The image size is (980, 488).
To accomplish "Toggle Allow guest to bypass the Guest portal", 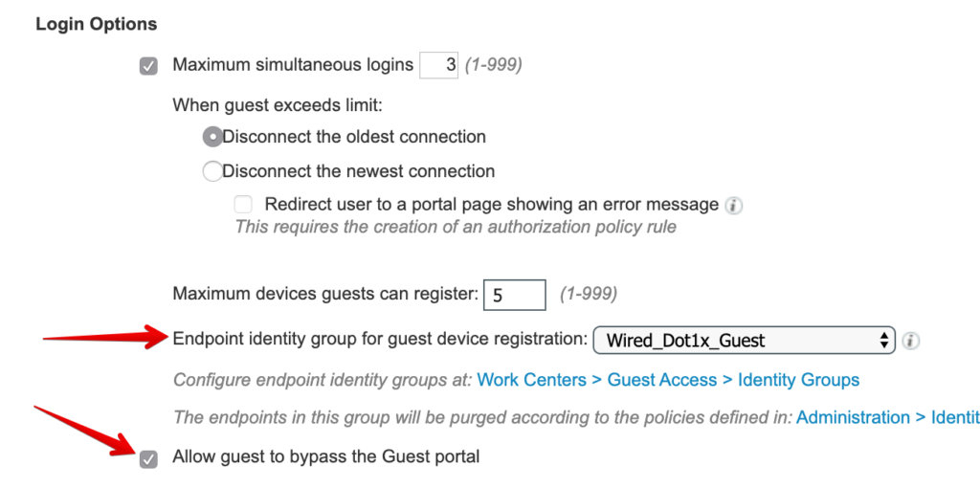I will (x=148, y=459).
